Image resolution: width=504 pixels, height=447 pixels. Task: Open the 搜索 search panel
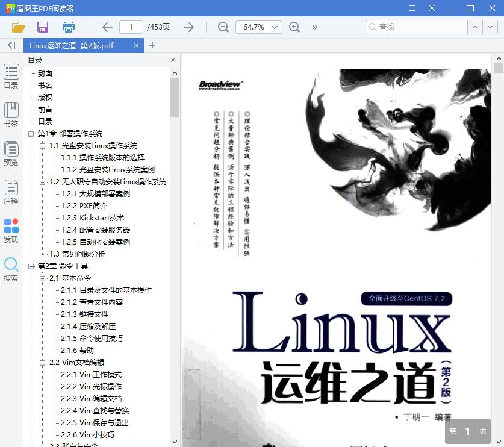[x=11, y=269]
